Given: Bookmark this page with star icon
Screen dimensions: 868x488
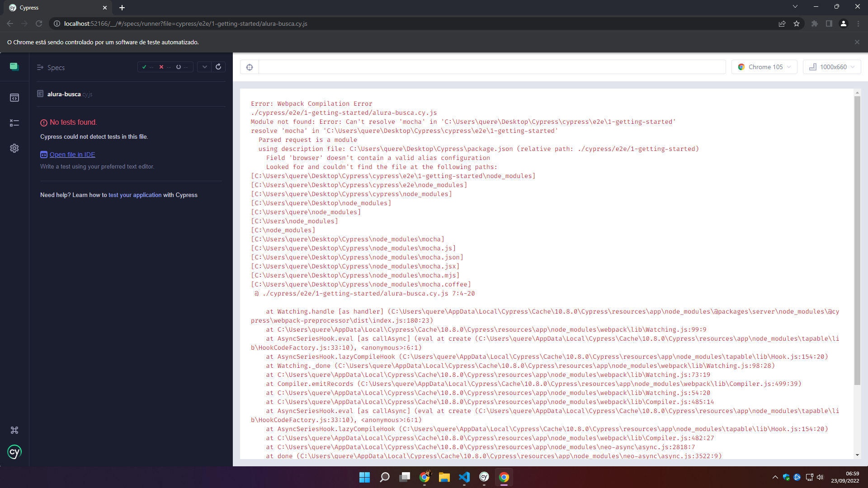Looking at the screenshot, I should coord(797,23).
